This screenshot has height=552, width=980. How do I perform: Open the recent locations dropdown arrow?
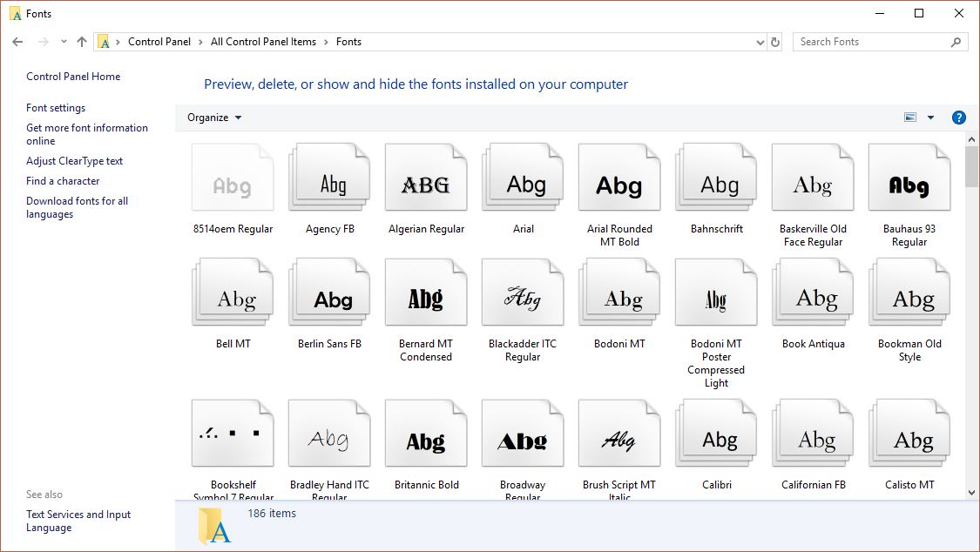64,42
